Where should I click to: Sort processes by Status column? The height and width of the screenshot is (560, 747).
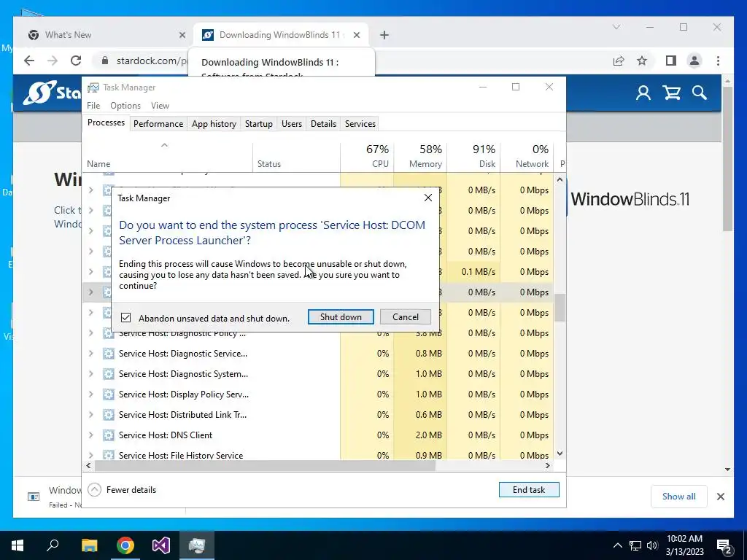pyautogui.click(x=296, y=157)
